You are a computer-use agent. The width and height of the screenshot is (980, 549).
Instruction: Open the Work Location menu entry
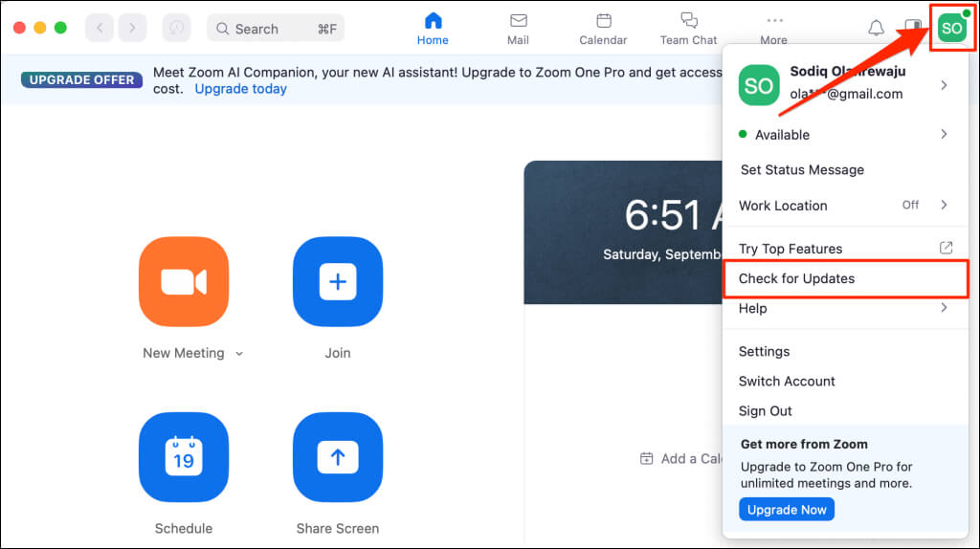[845, 206]
